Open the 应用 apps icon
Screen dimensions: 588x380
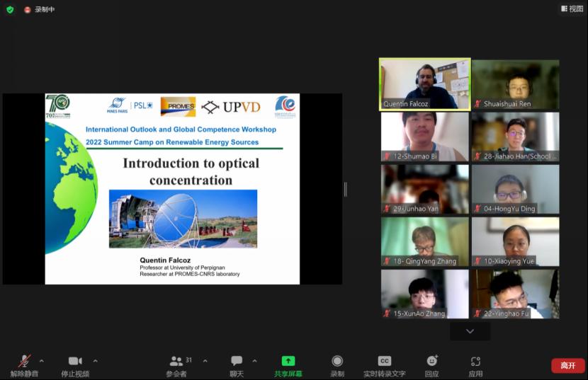pyautogui.click(x=475, y=362)
